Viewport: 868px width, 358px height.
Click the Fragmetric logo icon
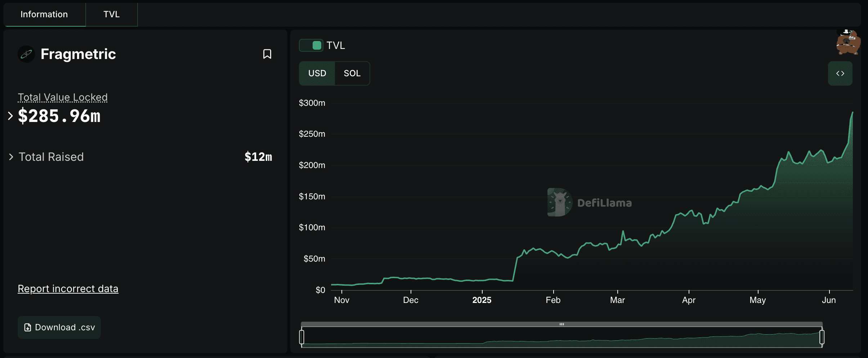tap(26, 54)
